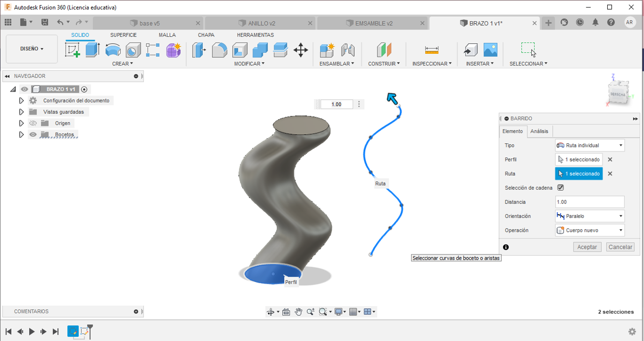Switch to the MALLA tab

(168, 35)
